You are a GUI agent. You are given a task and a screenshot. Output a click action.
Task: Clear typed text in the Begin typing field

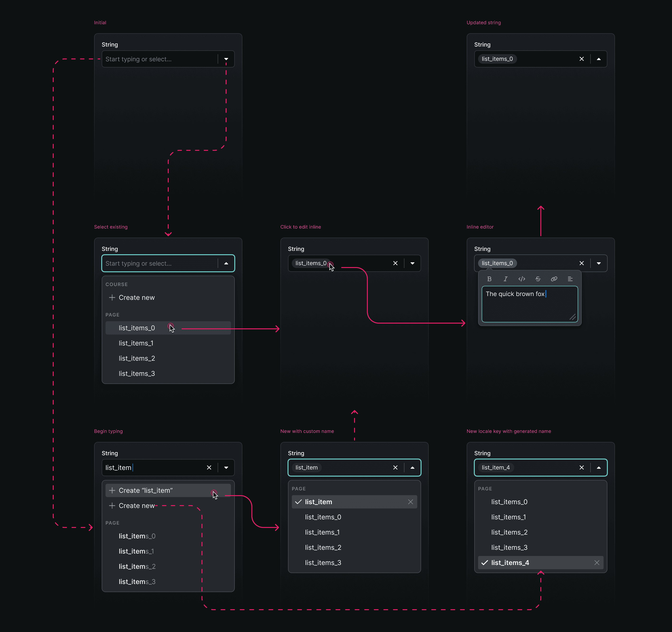click(x=209, y=467)
